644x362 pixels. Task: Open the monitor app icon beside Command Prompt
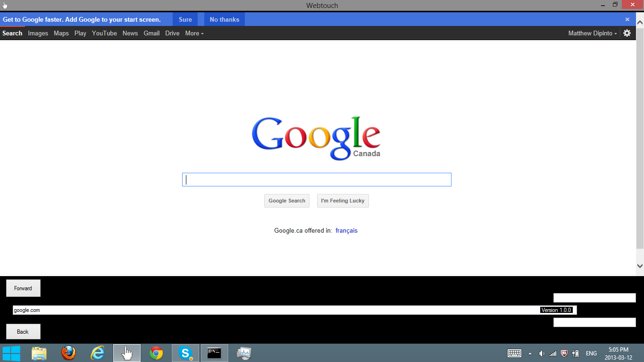[x=244, y=353]
